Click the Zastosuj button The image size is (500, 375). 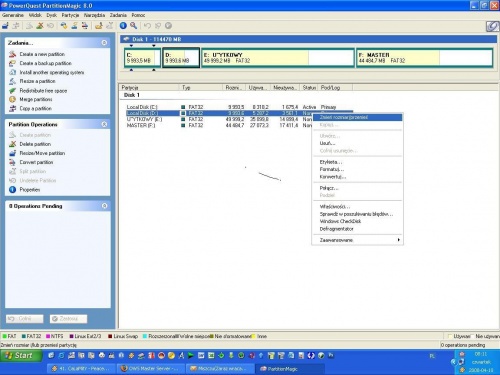(68, 319)
